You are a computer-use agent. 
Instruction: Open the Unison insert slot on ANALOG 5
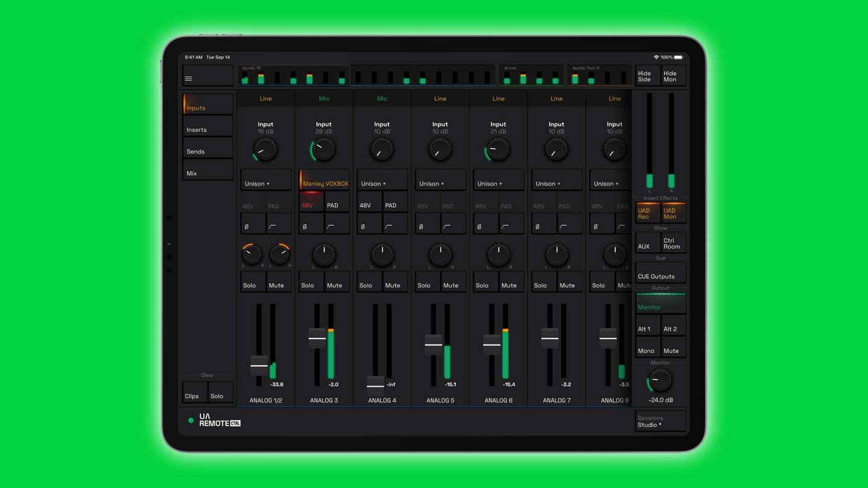[x=439, y=179]
